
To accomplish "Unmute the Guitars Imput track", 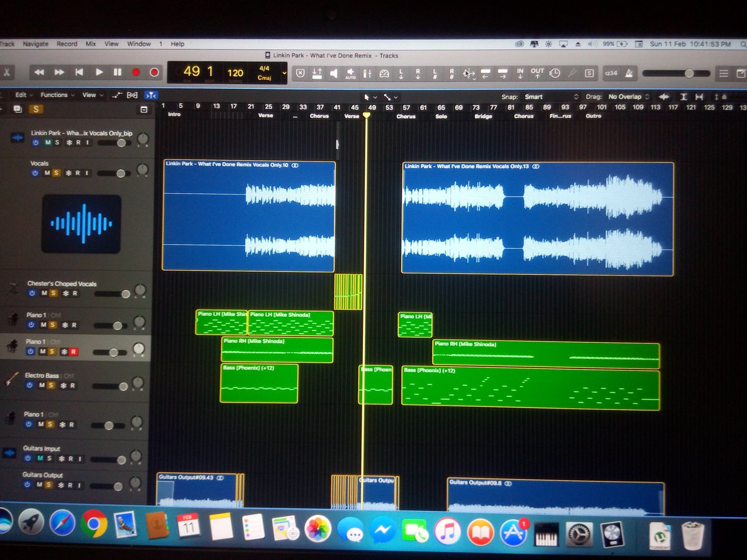I will pos(40,458).
